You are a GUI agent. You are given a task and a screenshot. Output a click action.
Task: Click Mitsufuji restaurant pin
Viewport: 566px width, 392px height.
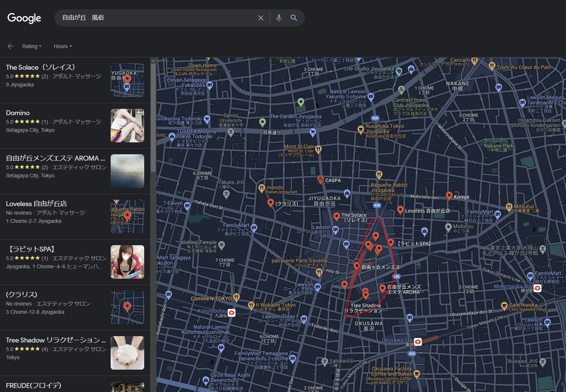coord(509,207)
